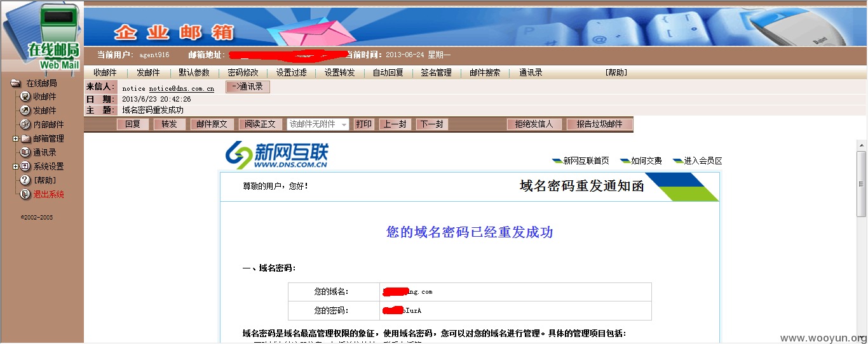Click the ->通讯录 add to contacts button

coord(248,86)
